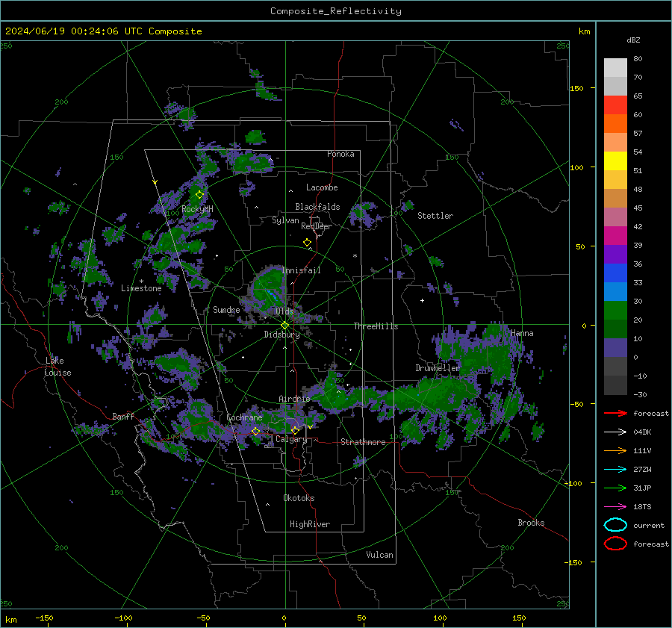Screen dimensions: 672x628
Task: Click the cyan 27ZW arrow in legend
Action: coord(615,469)
